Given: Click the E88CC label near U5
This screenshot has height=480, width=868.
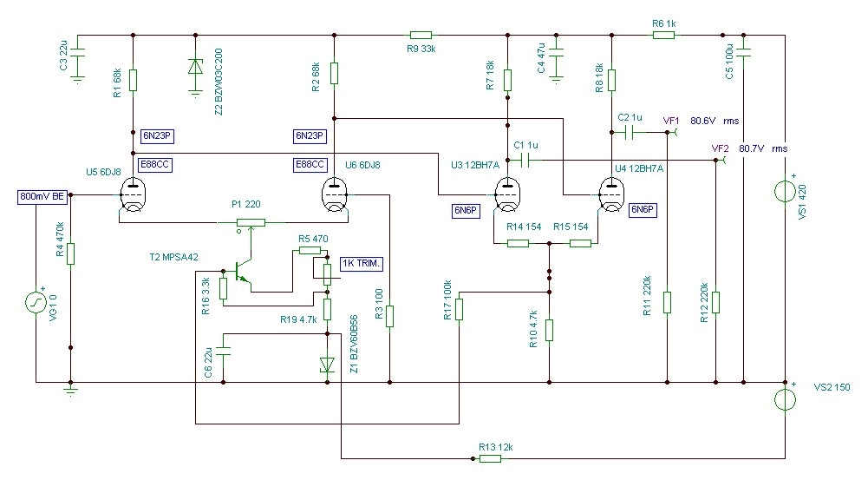Looking at the screenshot, I should coord(155,165).
